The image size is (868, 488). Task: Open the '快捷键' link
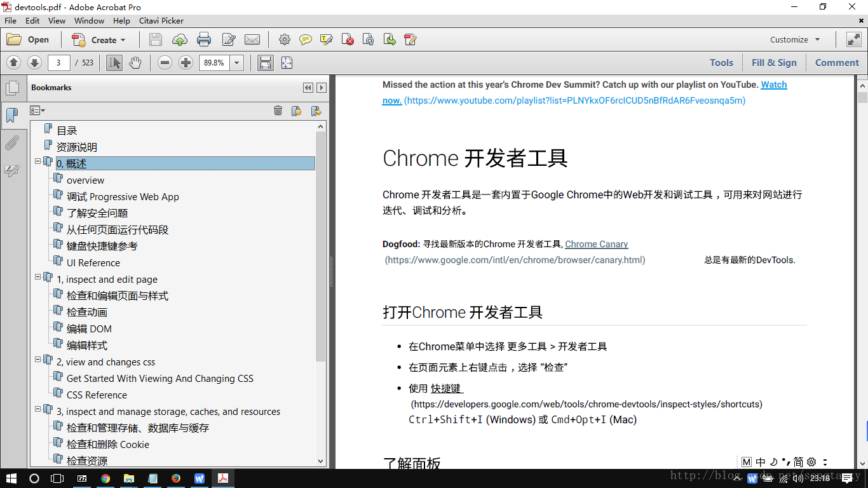coord(447,388)
